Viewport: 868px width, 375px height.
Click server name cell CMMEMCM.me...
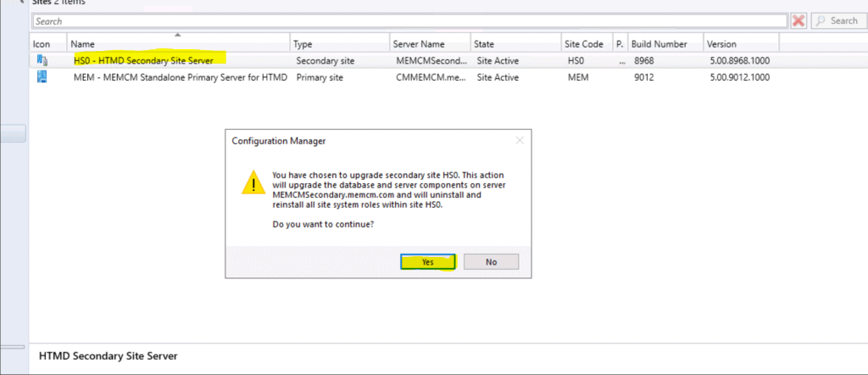tap(431, 77)
